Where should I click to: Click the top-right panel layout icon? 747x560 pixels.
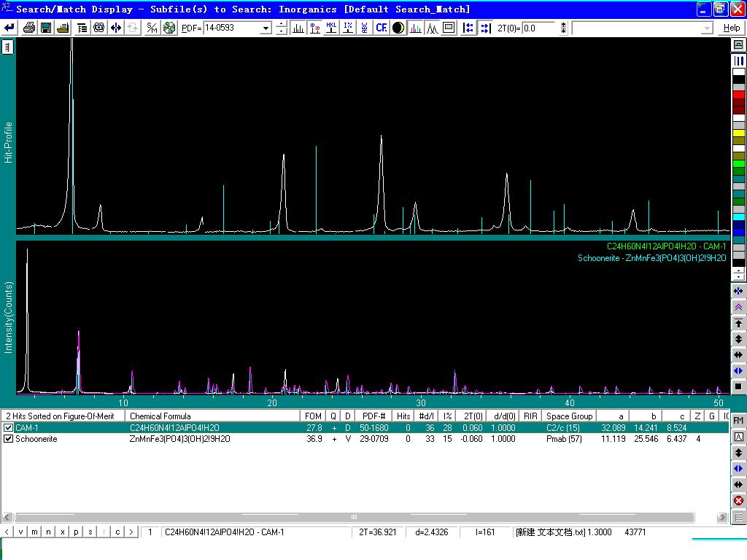point(738,44)
